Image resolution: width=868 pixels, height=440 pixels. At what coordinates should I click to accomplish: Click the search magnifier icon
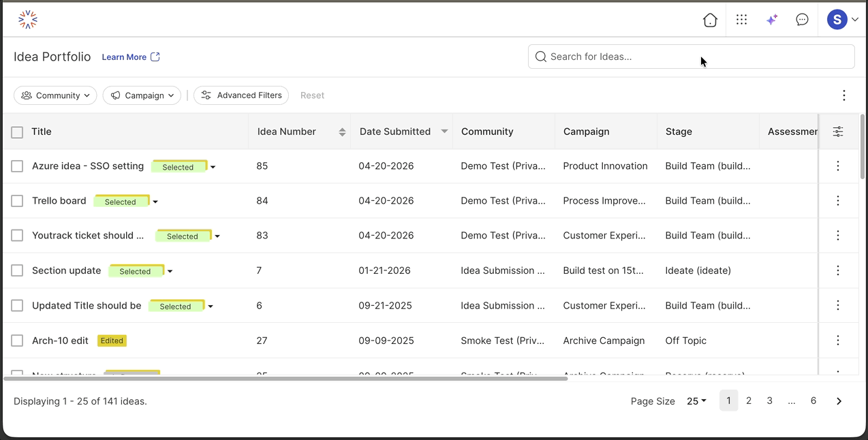(541, 57)
